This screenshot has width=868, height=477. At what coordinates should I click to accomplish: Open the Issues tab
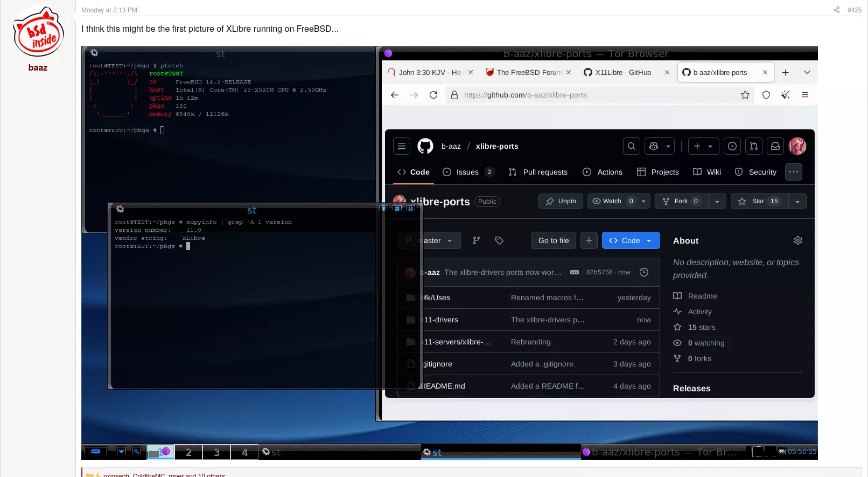coord(468,172)
